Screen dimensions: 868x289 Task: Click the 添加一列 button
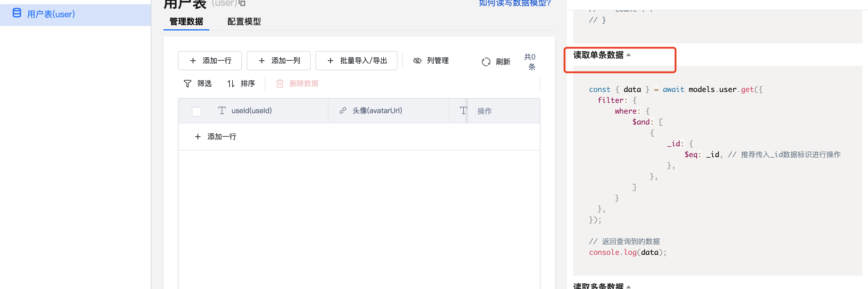point(278,61)
